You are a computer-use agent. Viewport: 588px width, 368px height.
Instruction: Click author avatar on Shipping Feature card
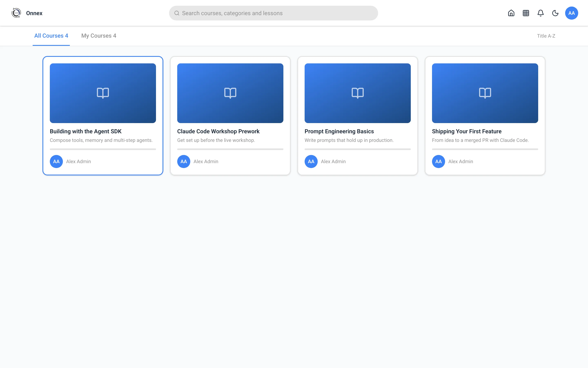pos(438,162)
